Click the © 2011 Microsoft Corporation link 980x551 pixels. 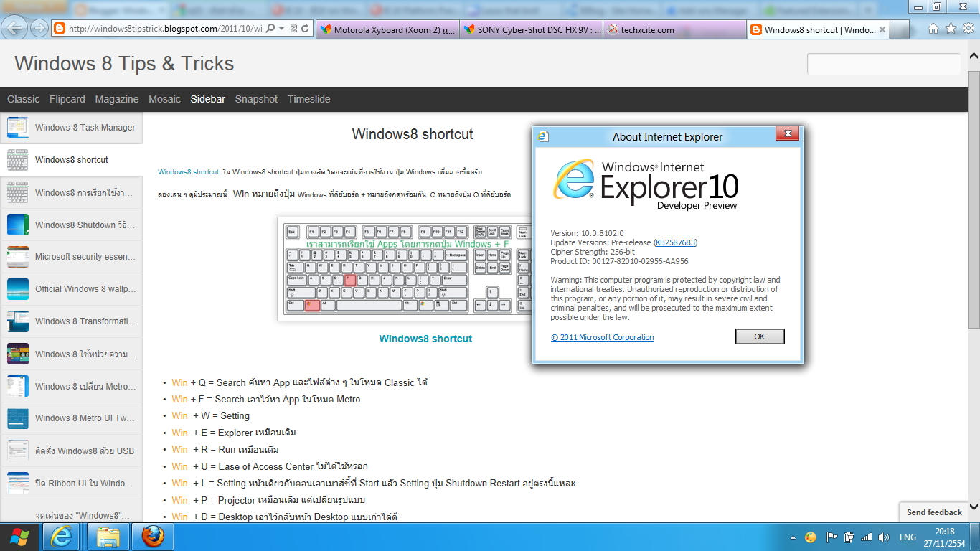(603, 337)
